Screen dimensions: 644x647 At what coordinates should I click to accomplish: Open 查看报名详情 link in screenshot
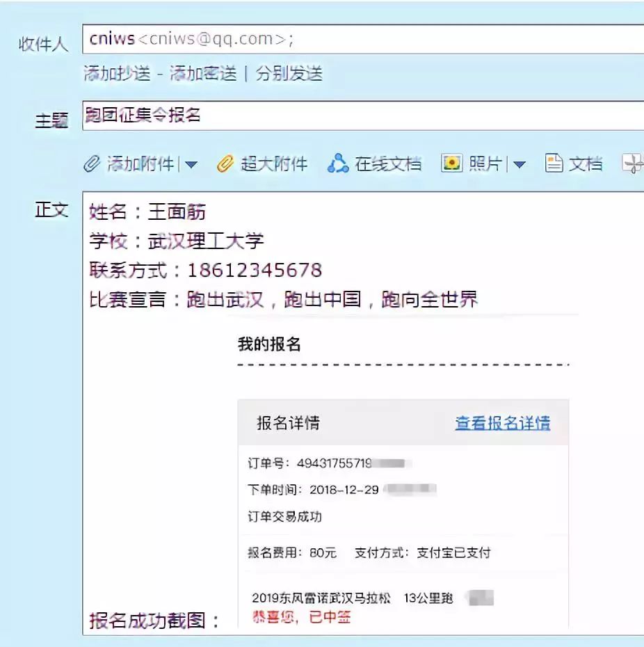(x=503, y=424)
